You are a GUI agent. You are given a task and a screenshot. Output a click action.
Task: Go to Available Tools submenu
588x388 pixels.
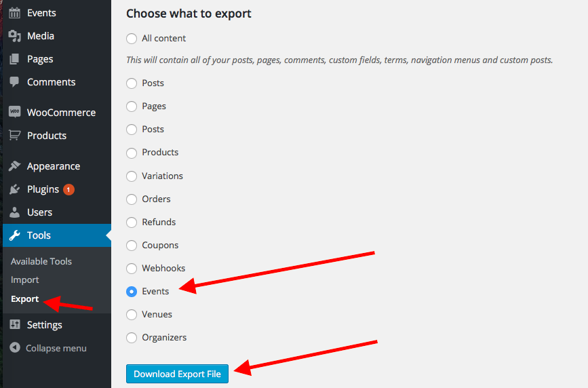click(41, 261)
